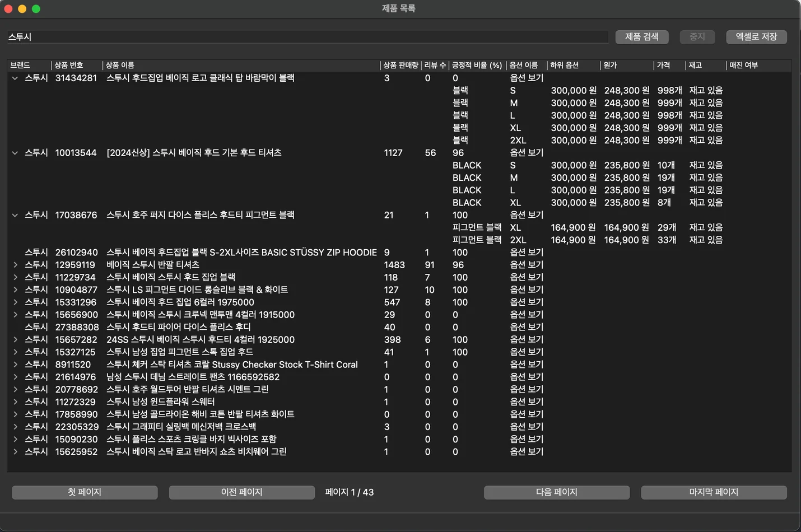The image size is (801, 532).
Task: Sort by the 상품 이름 column header
Action: (241, 66)
